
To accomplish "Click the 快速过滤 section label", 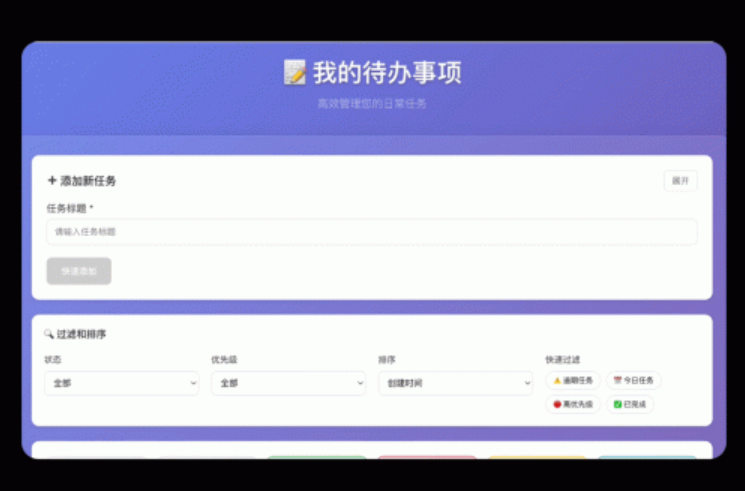I will [562, 359].
